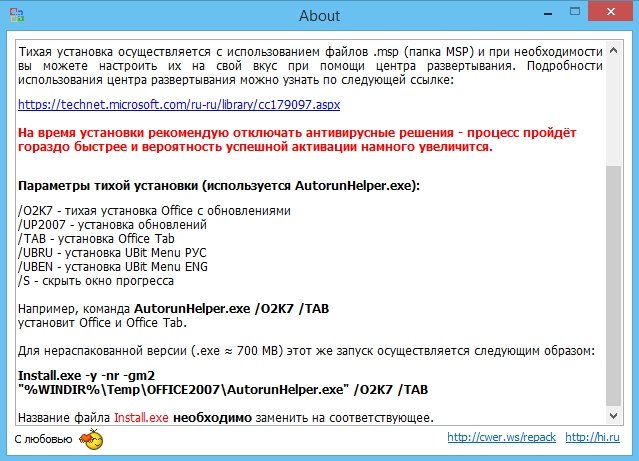Click the 'Для нераспакованной версии' sentence
This screenshot has height=461, width=639.
306,351
